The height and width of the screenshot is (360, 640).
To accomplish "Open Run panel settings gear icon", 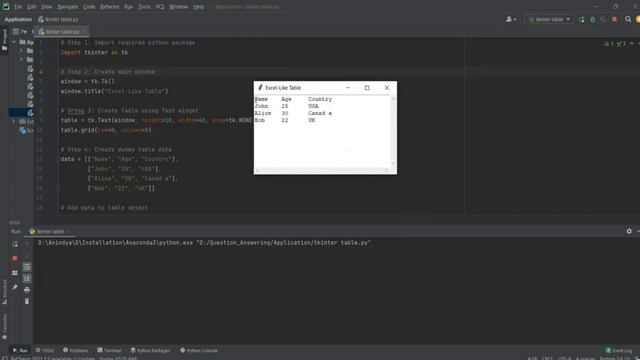I will click(629, 231).
